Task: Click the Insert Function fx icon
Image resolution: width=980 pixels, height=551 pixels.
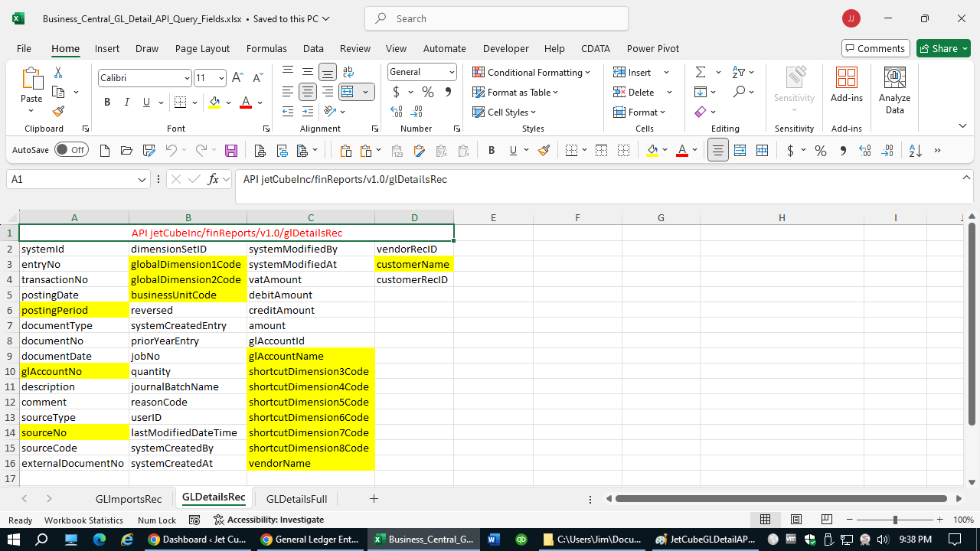Action: coord(214,179)
